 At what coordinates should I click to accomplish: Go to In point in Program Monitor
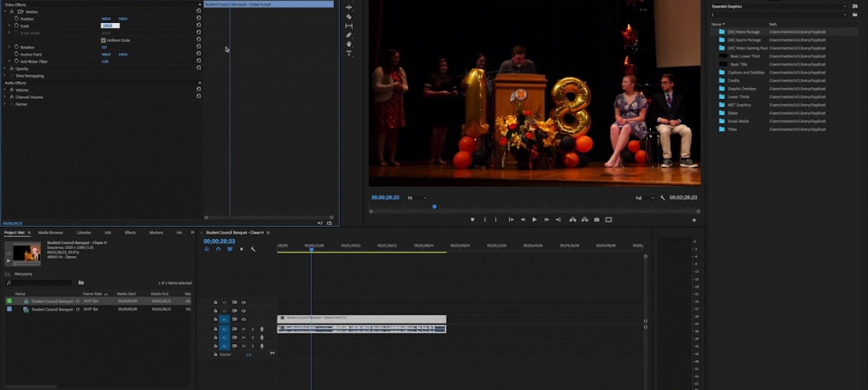click(511, 220)
